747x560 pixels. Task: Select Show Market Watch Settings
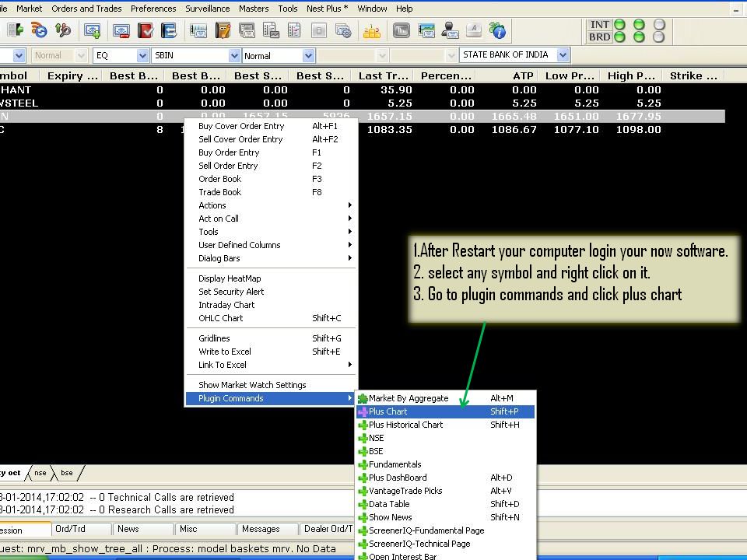271,385
